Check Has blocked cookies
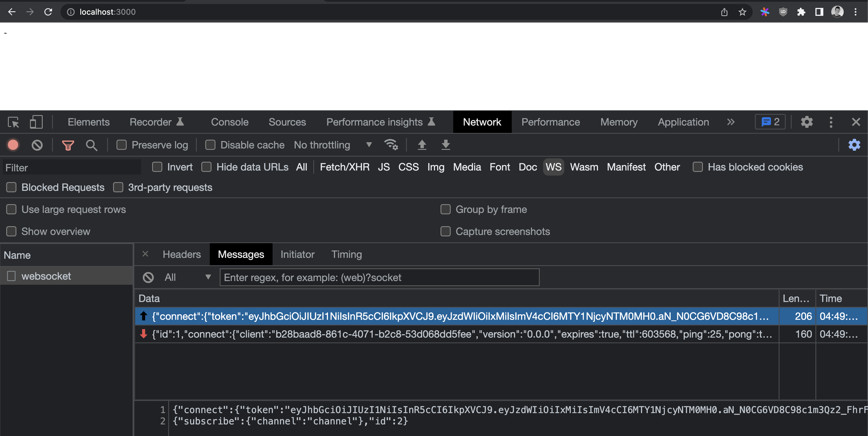Screen dimensions: 868x436 click(698, 167)
